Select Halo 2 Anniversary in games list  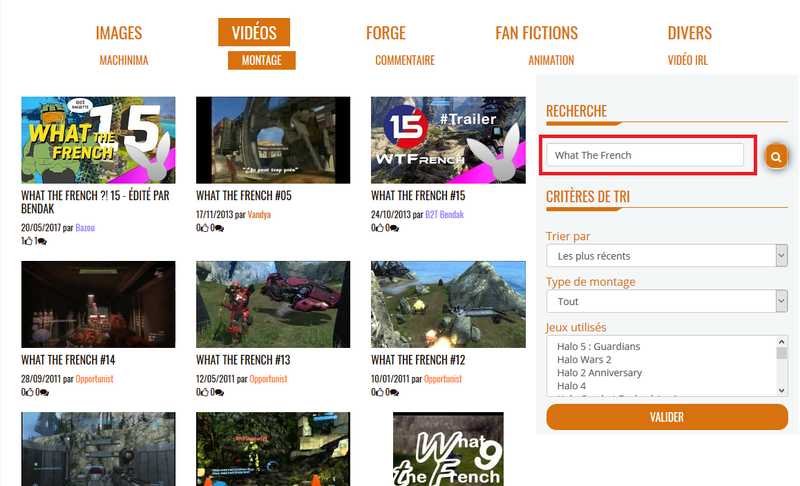599,373
